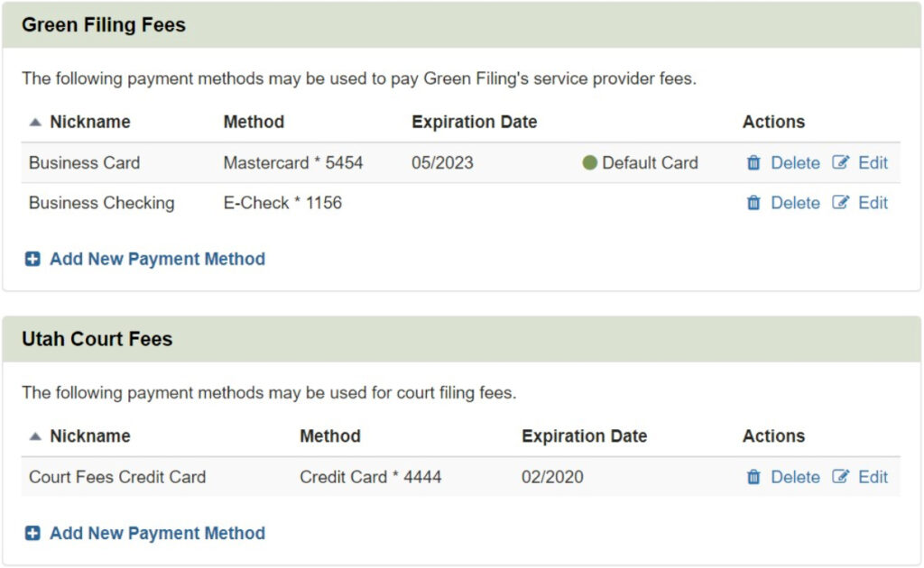Screen dimensions: 924x568
Task: Click the trash icon to delete Business Card
Action: coord(753,163)
